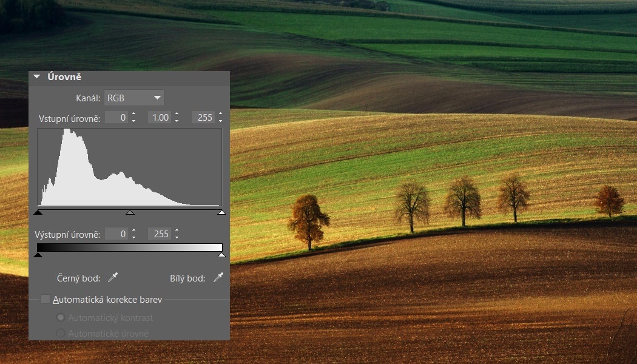The height and width of the screenshot is (364, 637).
Task: Decrease input gamma with down arrow
Action: [x=177, y=121]
